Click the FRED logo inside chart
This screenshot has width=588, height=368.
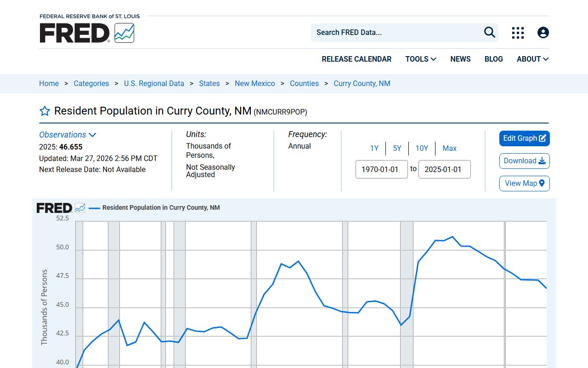(x=61, y=208)
